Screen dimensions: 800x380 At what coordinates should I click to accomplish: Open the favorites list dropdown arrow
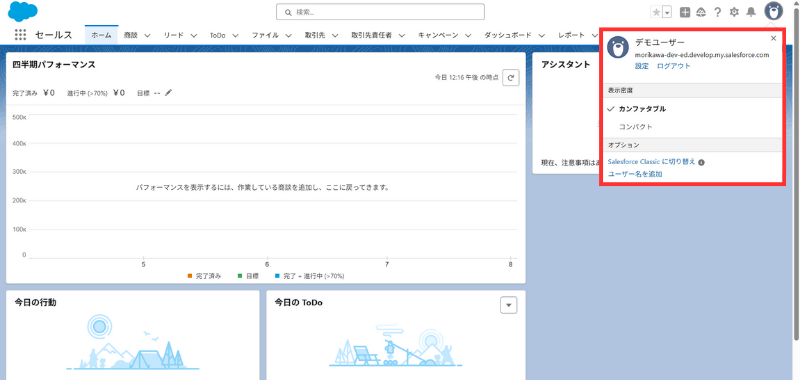pyautogui.click(x=667, y=12)
